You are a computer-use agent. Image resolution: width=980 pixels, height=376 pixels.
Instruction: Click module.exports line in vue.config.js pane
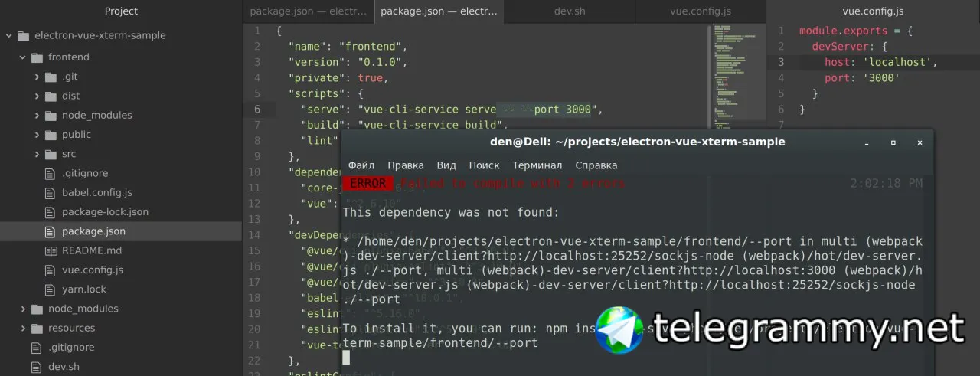click(855, 31)
